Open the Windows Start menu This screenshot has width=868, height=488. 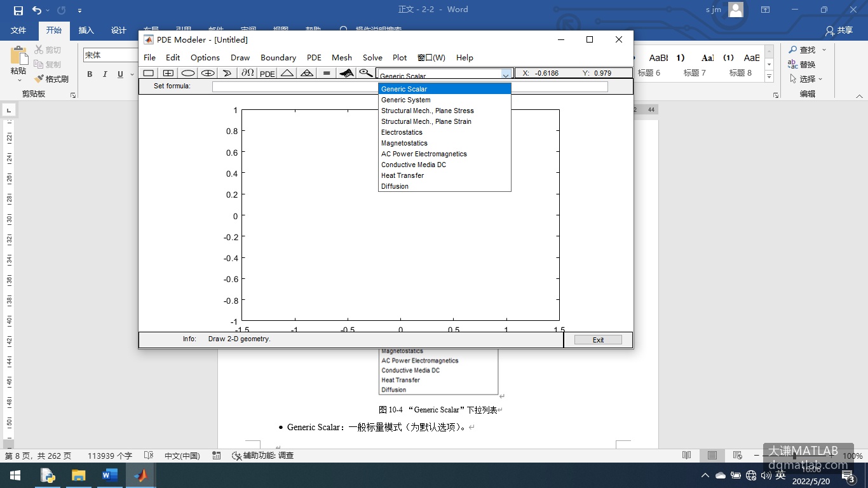point(15,475)
